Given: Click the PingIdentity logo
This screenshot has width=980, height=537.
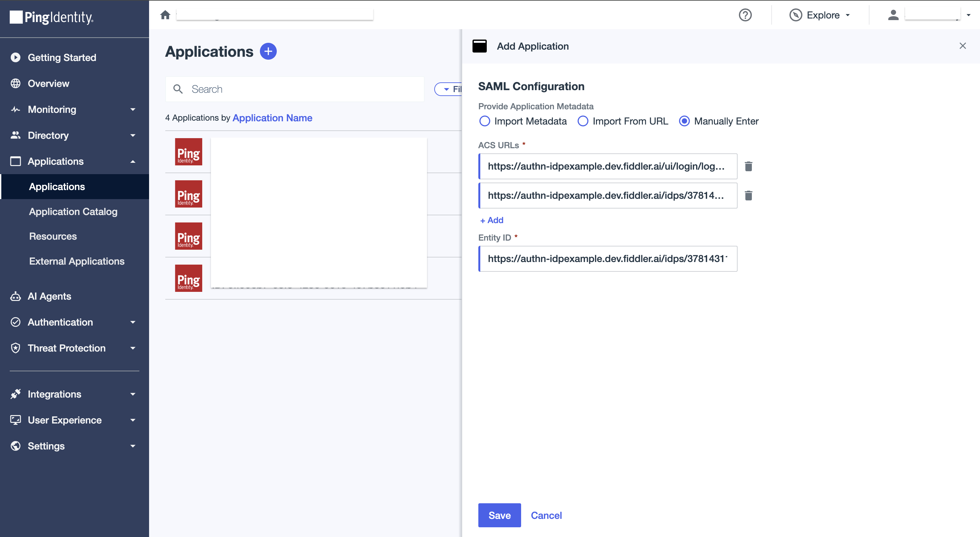Looking at the screenshot, I should (x=51, y=17).
